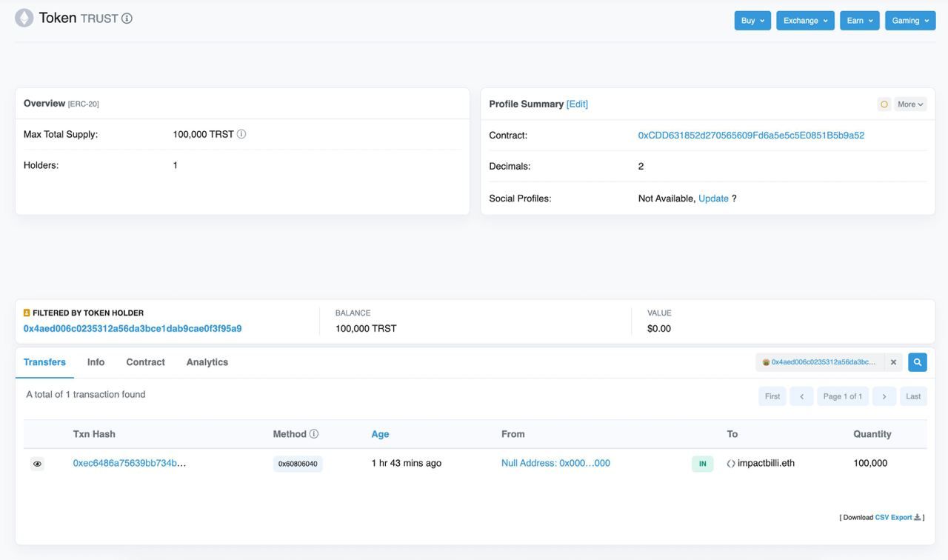Image resolution: width=948 pixels, height=560 pixels.
Task: Click the token holder badge icon
Action: click(x=27, y=313)
